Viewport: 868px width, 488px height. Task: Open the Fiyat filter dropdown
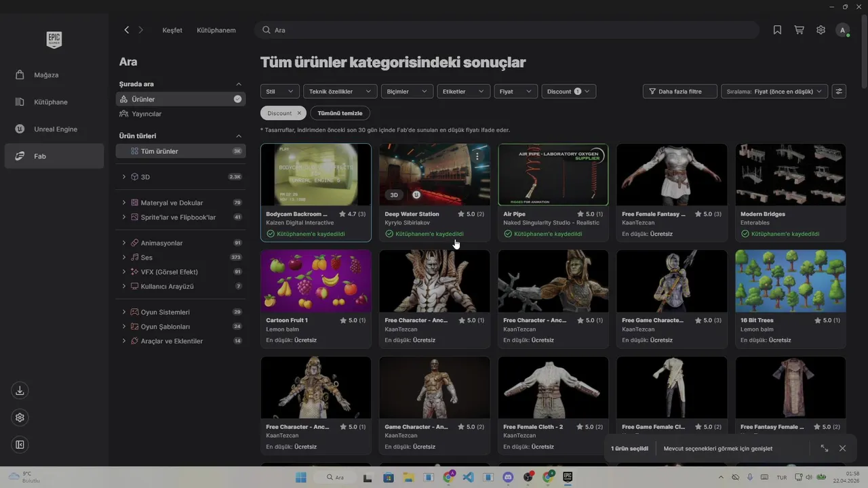(x=515, y=91)
